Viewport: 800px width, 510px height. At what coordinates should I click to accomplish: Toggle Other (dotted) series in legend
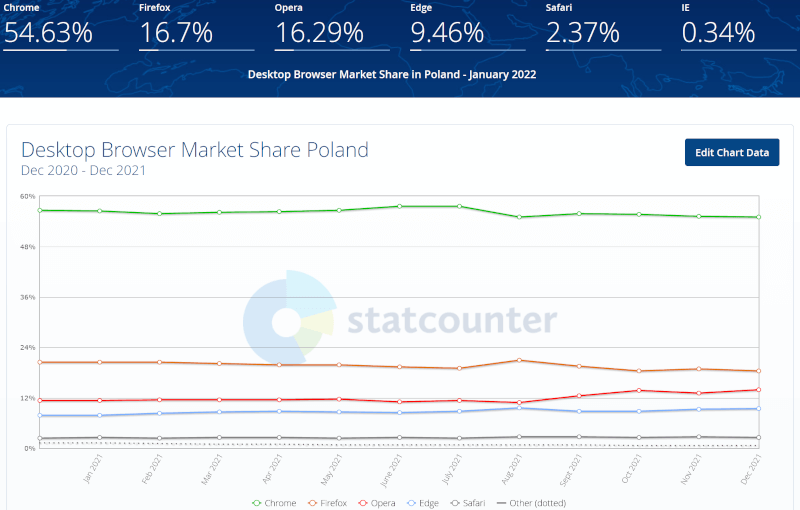tap(538, 503)
